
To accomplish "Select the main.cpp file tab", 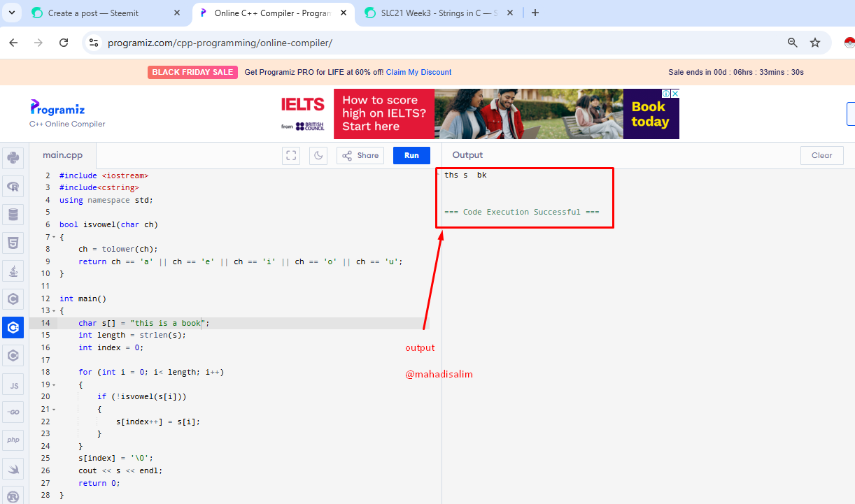I will tap(62, 155).
